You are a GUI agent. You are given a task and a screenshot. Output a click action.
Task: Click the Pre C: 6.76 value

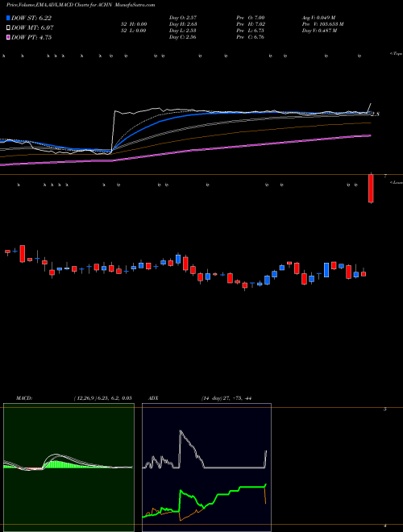[x=251, y=37]
